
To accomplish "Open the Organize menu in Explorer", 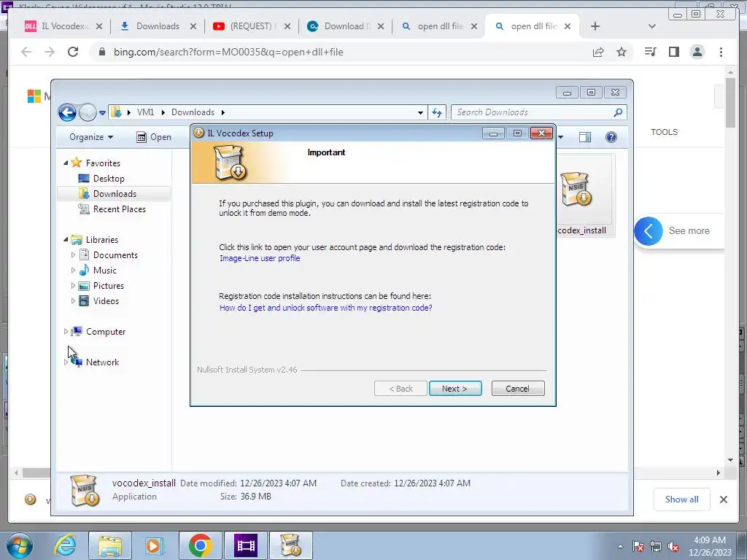I will point(91,137).
